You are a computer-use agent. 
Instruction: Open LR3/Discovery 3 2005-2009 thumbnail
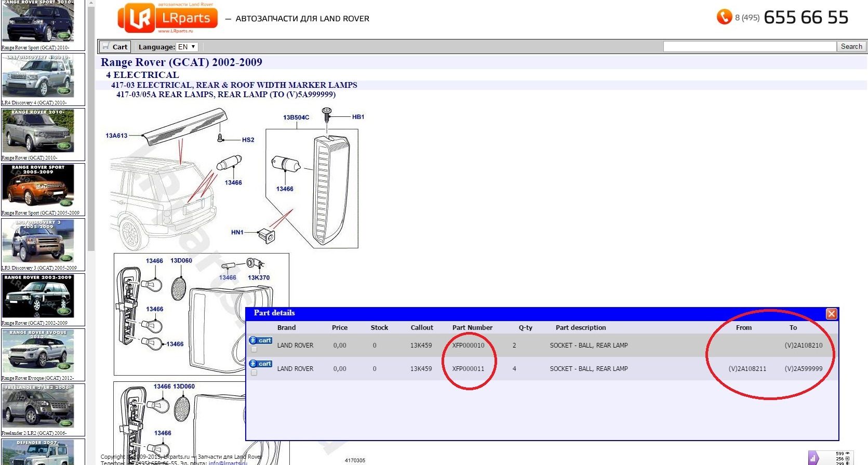point(38,242)
